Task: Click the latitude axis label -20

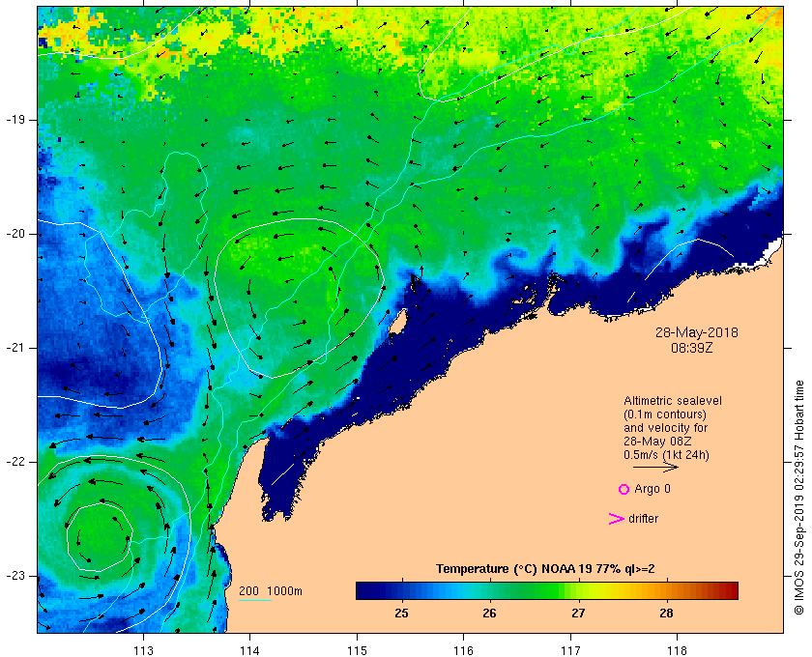Action: [14, 234]
